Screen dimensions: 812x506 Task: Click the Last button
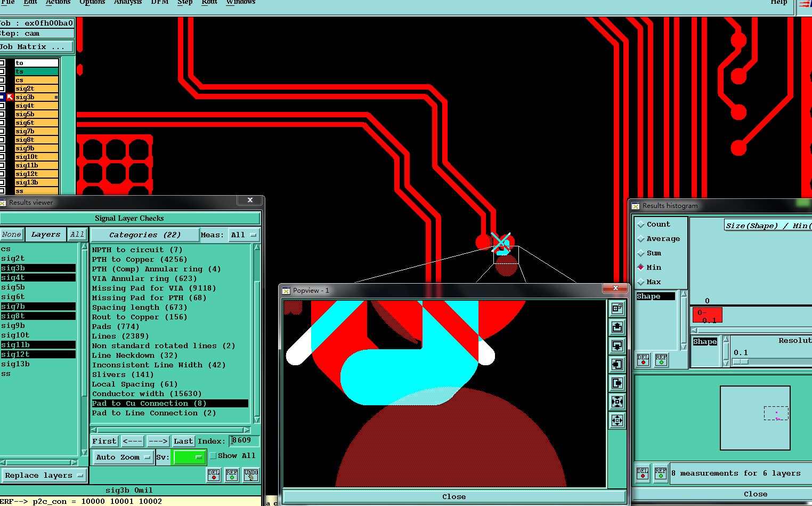point(183,441)
